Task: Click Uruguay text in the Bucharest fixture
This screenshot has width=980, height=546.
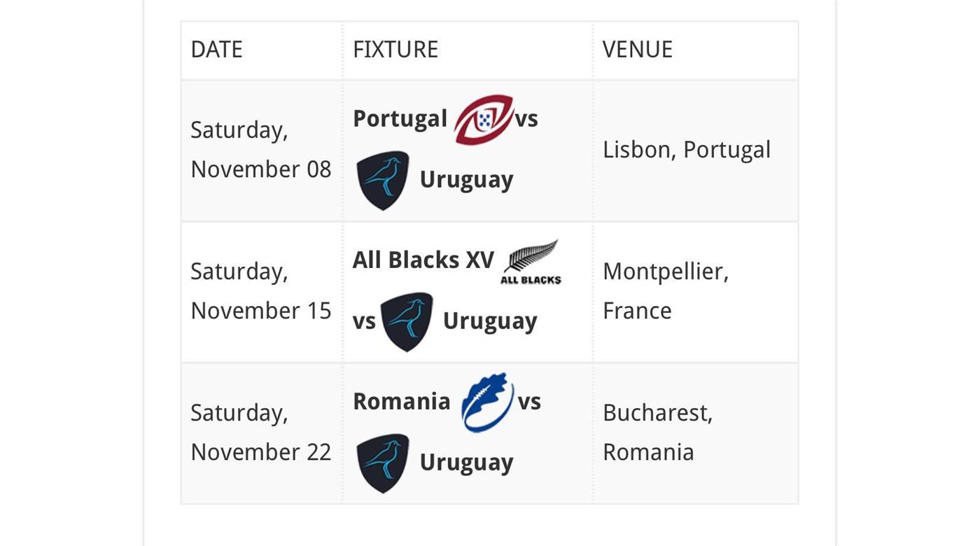Action: point(466,463)
